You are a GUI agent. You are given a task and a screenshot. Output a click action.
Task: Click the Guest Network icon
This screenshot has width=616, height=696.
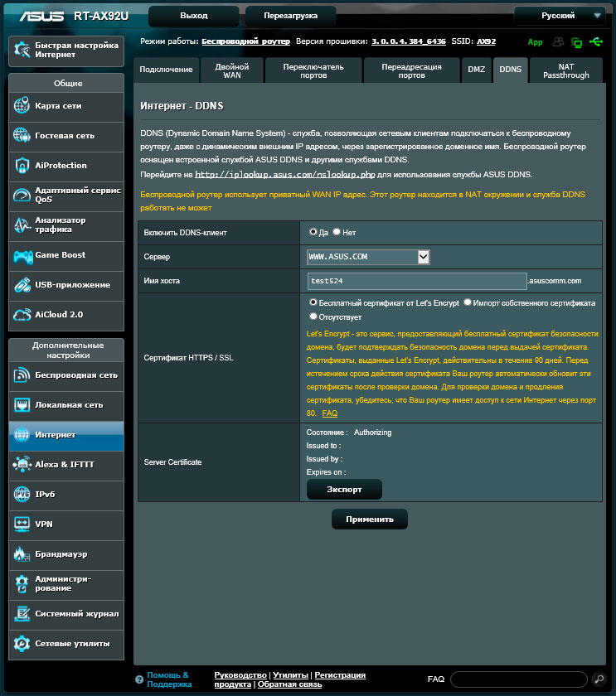(x=22, y=135)
